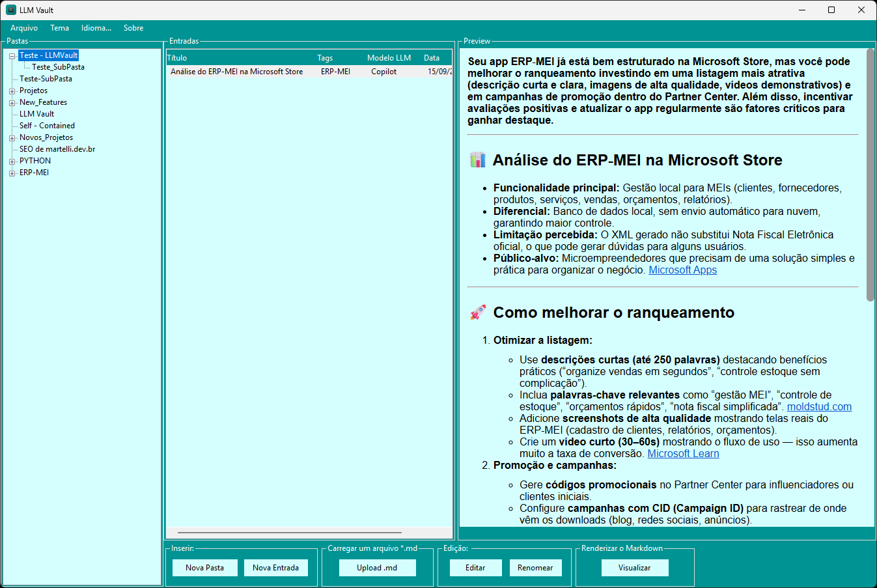Sort entries by Tags column header

point(340,58)
